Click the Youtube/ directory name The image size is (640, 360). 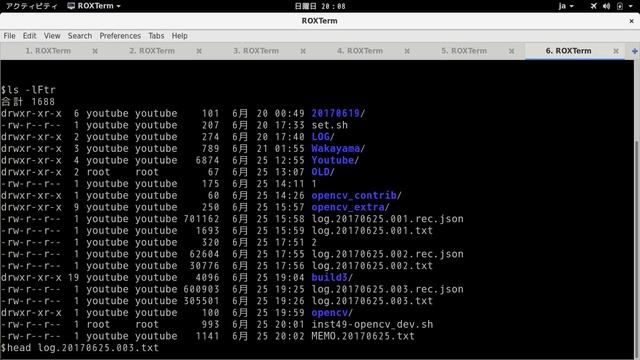(x=335, y=160)
